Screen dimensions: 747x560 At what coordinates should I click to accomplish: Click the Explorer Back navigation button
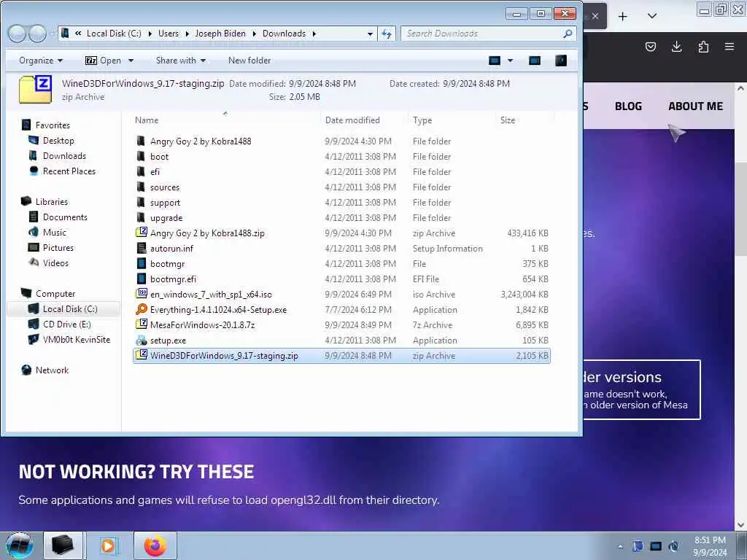point(18,34)
